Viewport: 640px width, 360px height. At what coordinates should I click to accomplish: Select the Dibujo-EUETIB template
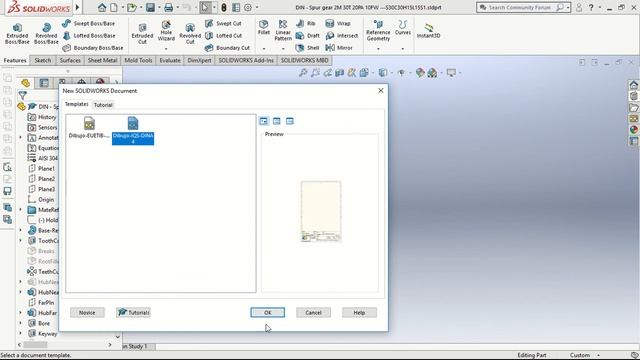(x=89, y=128)
